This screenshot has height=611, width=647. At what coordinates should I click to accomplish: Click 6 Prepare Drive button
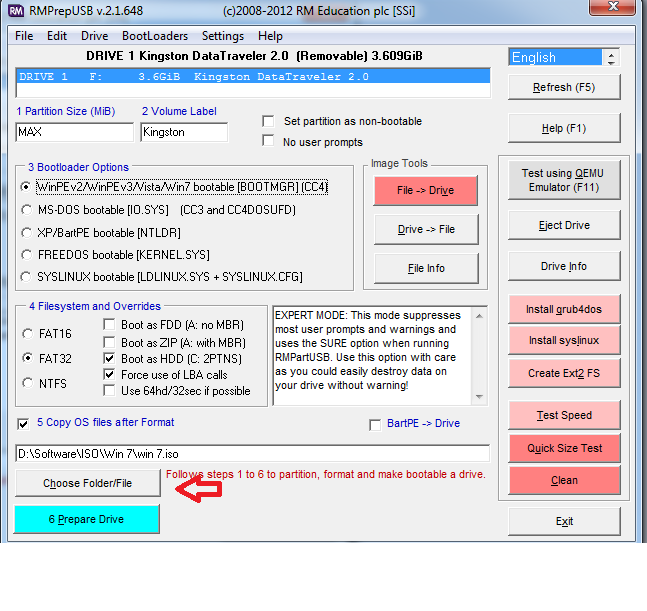pos(87,519)
